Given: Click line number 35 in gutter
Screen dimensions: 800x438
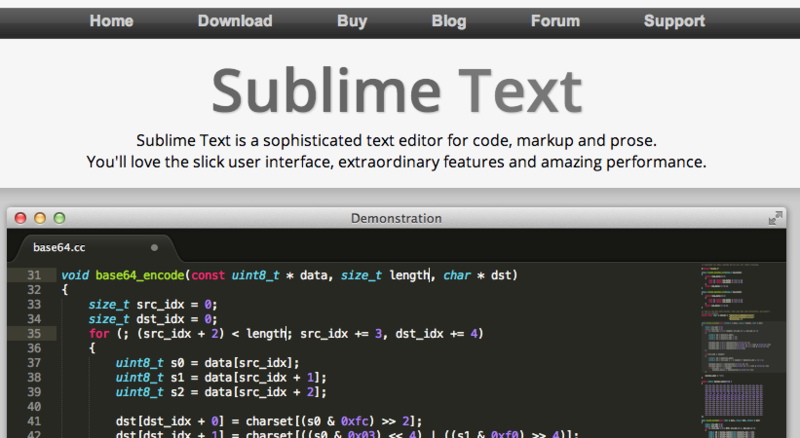Looking at the screenshot, I should 34,334.
